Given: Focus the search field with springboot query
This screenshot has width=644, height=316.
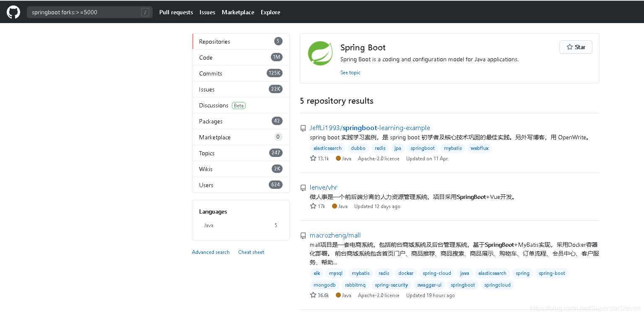Looking at the screenshot, I should tap(89, 12).
